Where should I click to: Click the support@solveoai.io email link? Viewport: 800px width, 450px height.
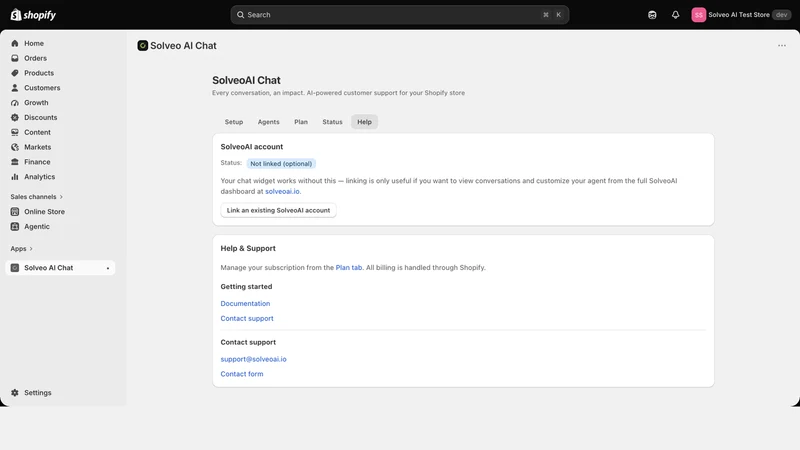254,359
